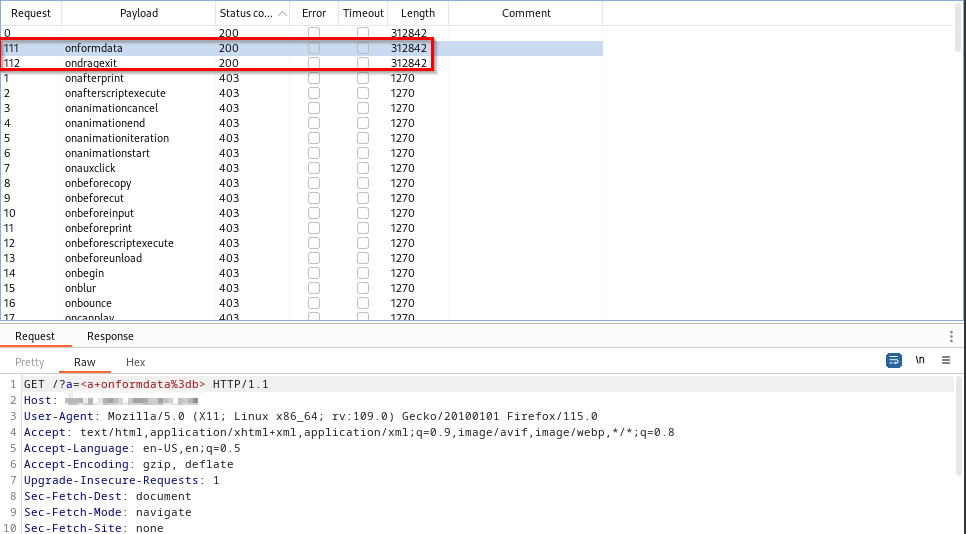Sort results by the Length column header
This screenshot has width=966, height=534.
point(417,14)
